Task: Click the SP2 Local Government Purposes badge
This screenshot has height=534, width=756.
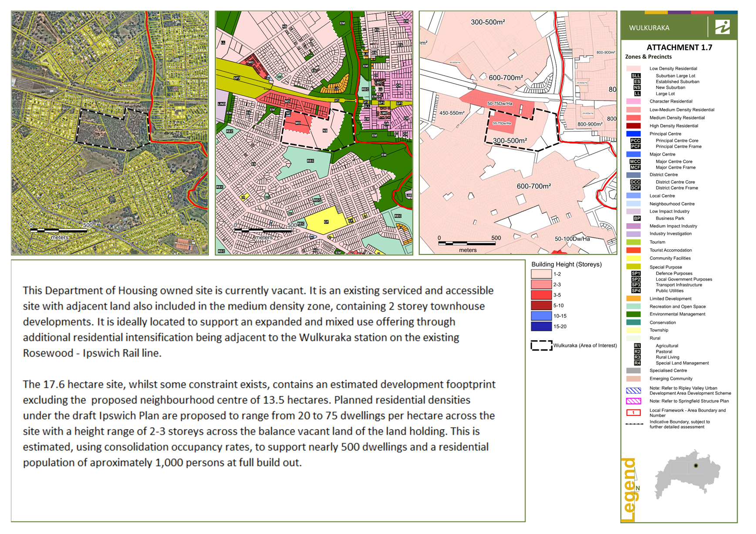Action: click(636, 279)
